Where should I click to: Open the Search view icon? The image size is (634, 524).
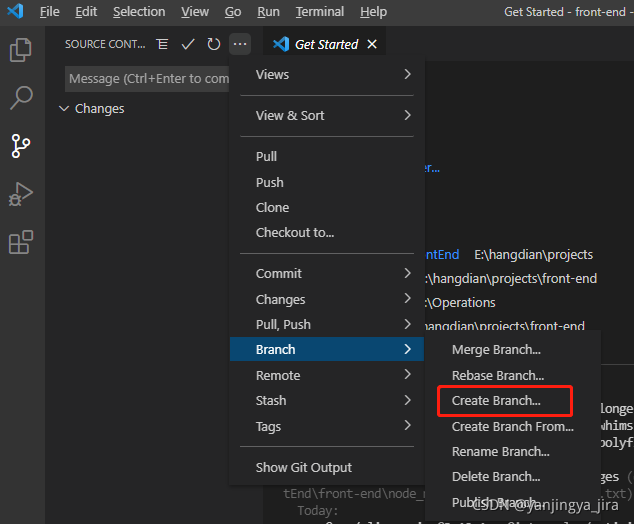point(21,98)
